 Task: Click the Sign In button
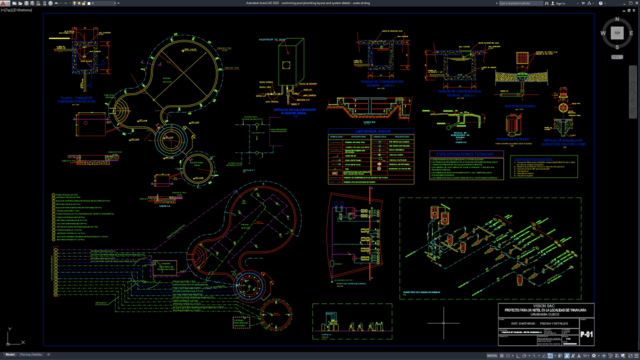(559, 3)
